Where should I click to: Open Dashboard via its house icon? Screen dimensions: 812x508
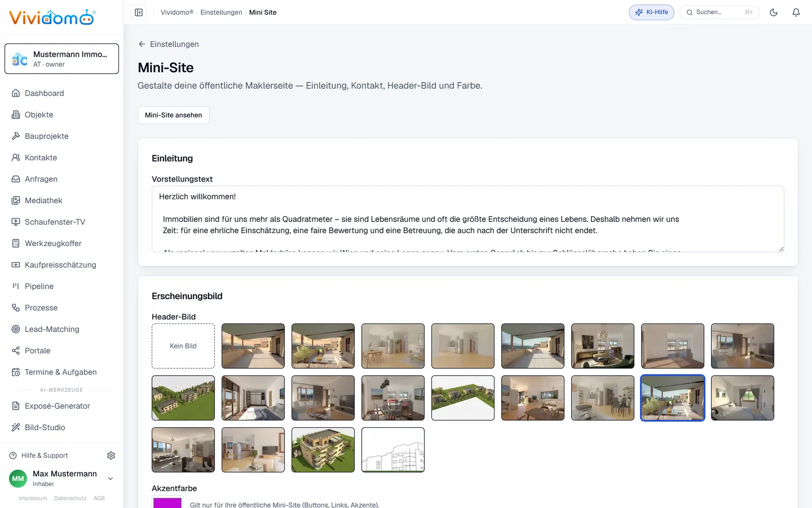(16, 93)
